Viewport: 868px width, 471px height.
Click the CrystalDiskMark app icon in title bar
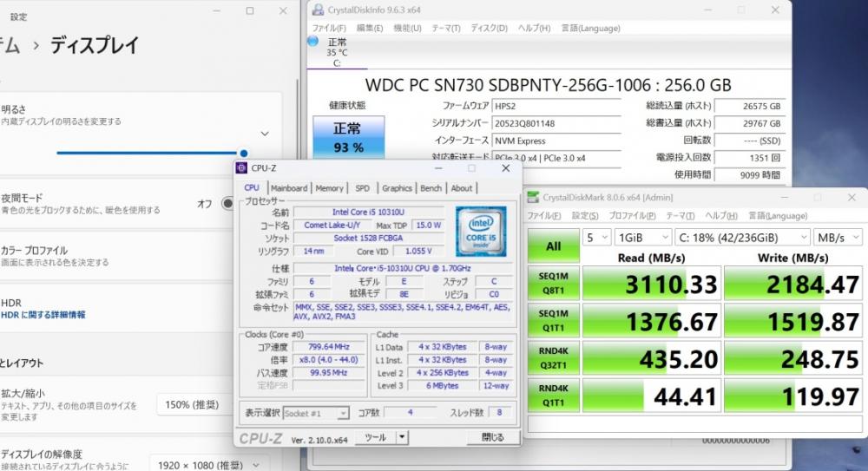tap(533, 197)
